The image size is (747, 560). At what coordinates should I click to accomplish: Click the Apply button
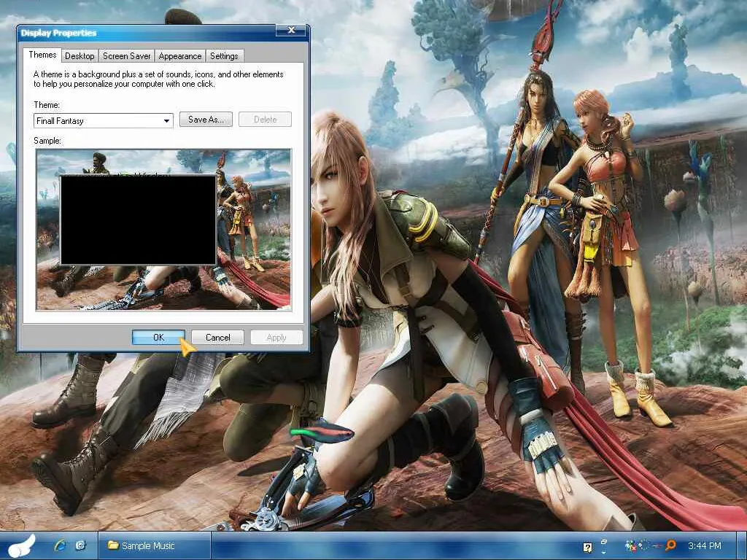[x=276, y=337]
